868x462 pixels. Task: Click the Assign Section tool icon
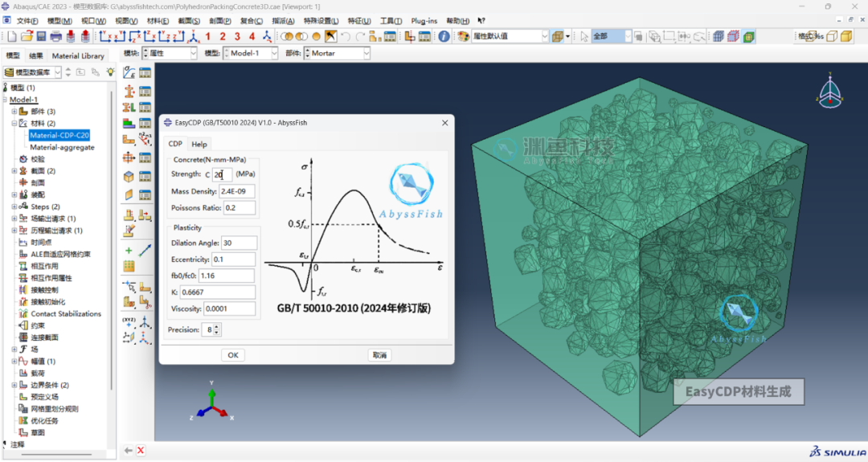129,107
